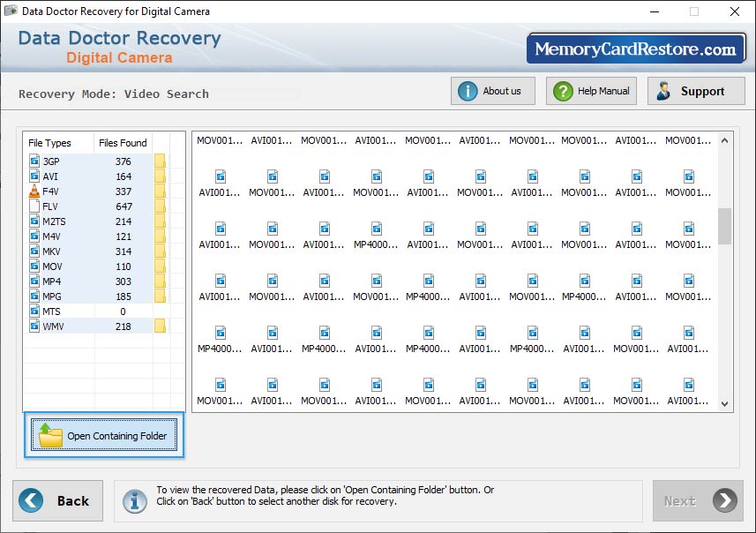Select the count 337 for F4V

point(124,191)
